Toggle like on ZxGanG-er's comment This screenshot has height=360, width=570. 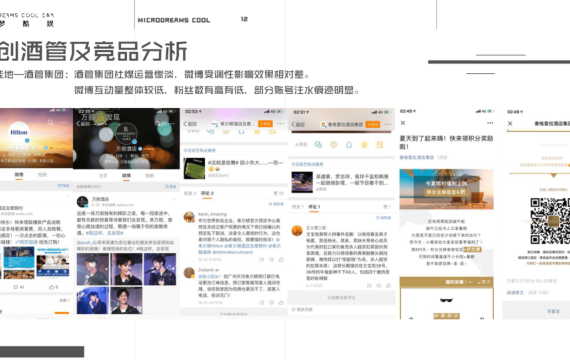click(x=281, y=302)
